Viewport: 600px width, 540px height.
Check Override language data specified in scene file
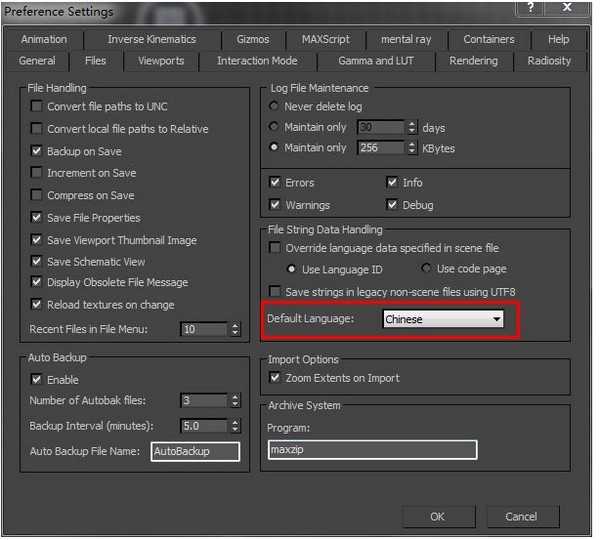pyautogui.click(x=275, y=248)
